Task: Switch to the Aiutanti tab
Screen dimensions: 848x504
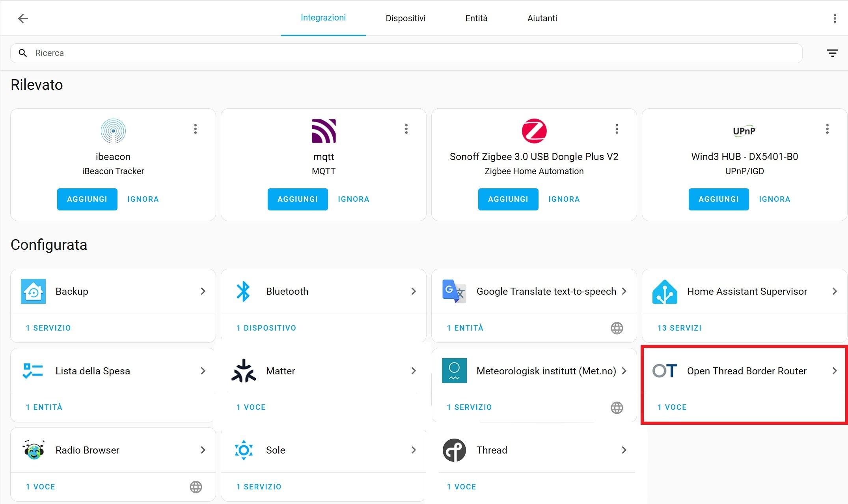Action: pos(542,18)
